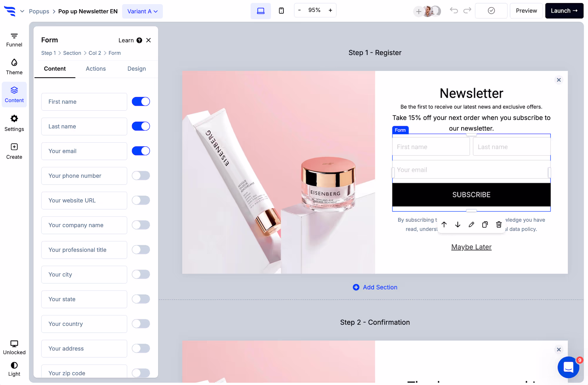Disable the Your email field toggle
588x385 pixels.
141,151
